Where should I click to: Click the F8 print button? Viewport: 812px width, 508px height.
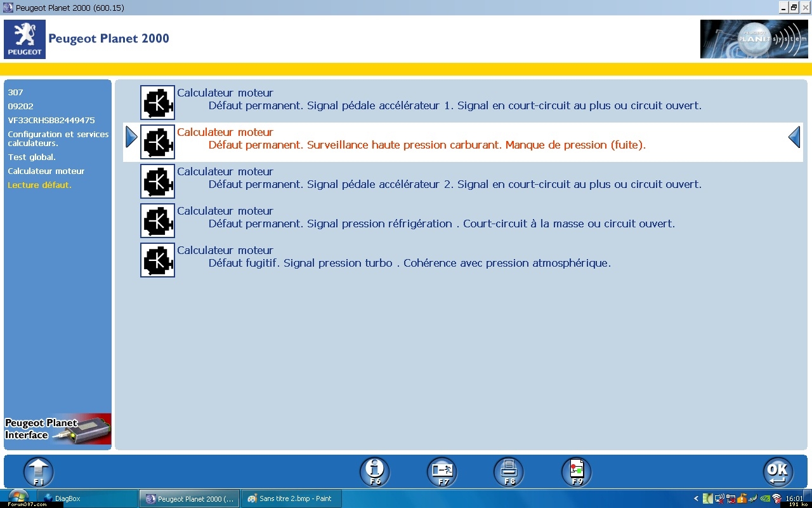pyautogui.click(x=509, y=472)
